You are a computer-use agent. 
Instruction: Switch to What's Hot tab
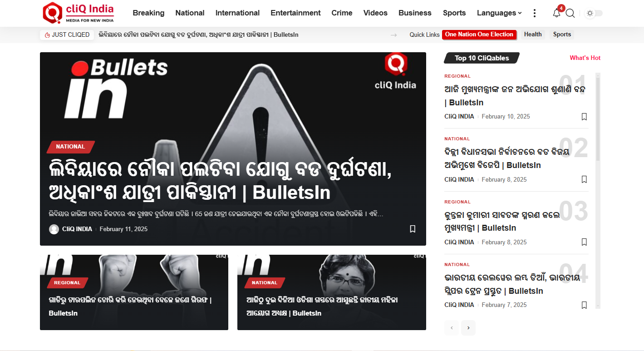pyautogui.click(x=585, y=58)
